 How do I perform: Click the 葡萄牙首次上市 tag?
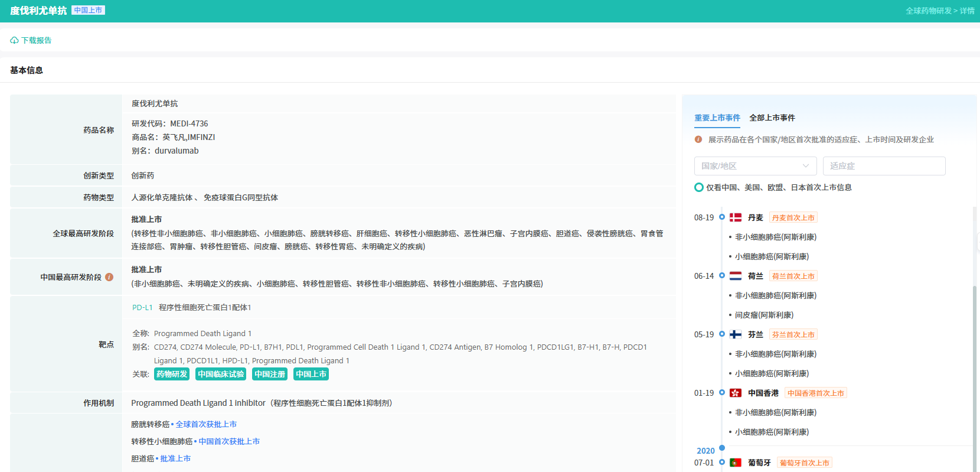click(805, 463)
